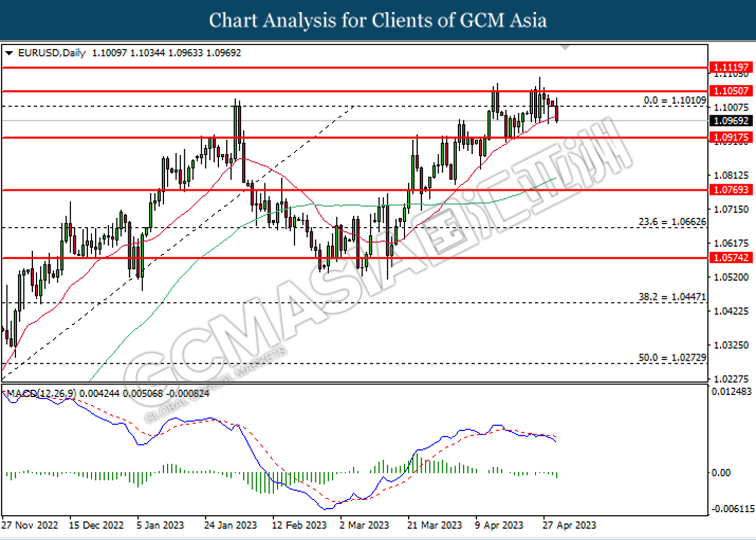756x540 pixels.
Task: Select the 1.09175 red price label
Action: [731, 137]
